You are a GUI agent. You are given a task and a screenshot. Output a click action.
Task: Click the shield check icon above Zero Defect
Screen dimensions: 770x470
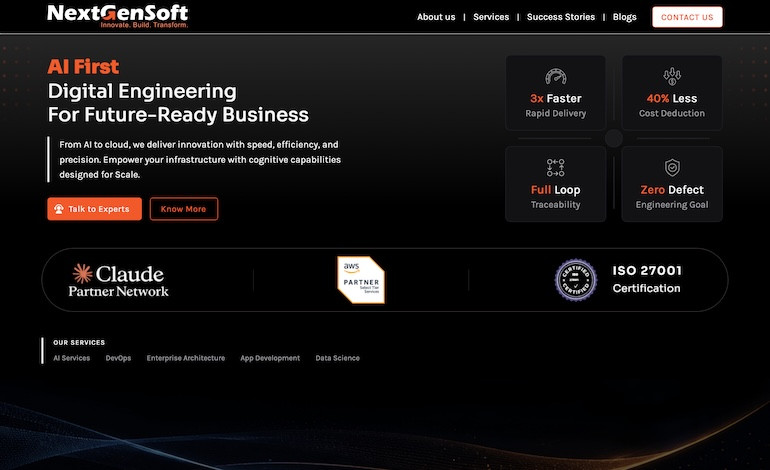point(672,167)
